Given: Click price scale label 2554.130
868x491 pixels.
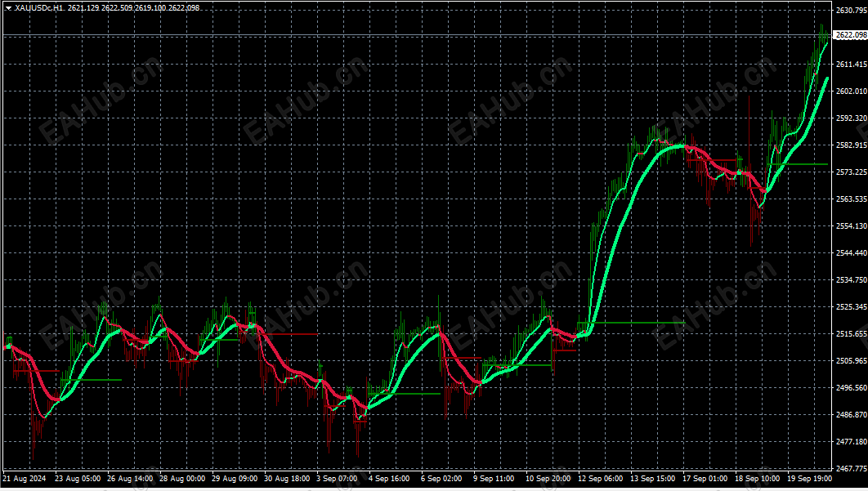Looking at the screenshot, I should (x=852, y=225).
